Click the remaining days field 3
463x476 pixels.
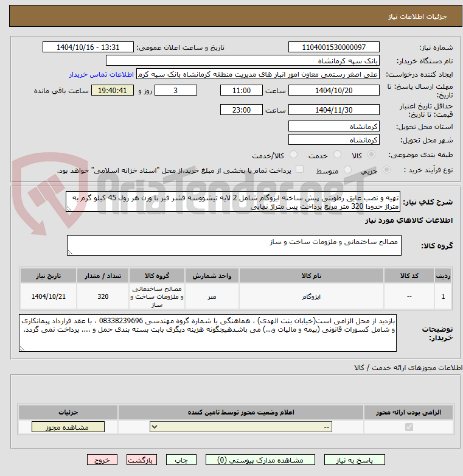point(176,91)
